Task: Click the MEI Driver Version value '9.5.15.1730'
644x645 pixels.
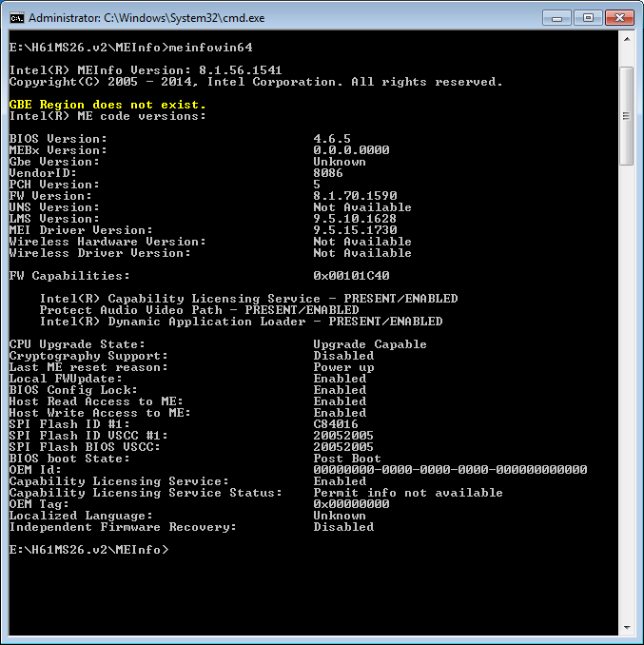Action: pyautogui.click(x=356, y=230)
